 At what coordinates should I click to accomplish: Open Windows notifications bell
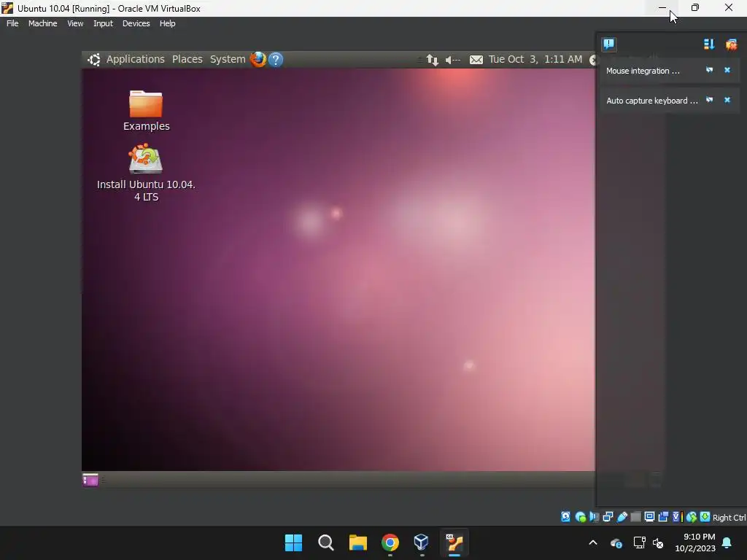coord(727,542)
